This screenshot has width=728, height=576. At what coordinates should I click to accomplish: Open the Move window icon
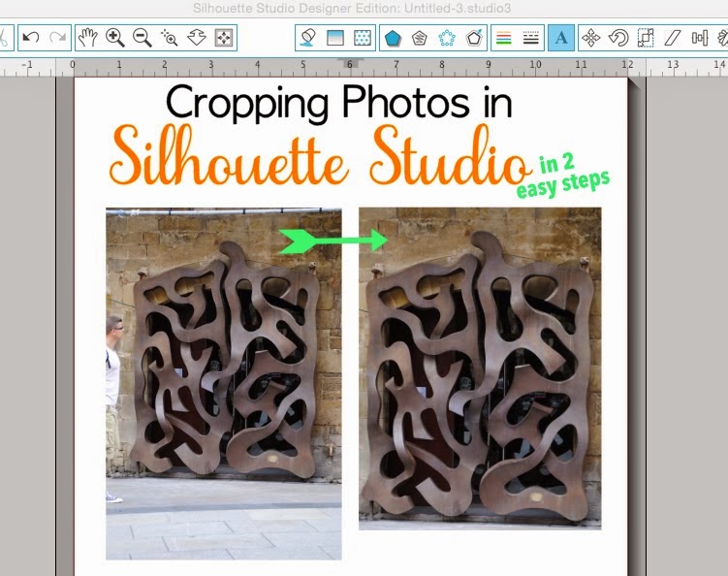click(x=591, y=38)
